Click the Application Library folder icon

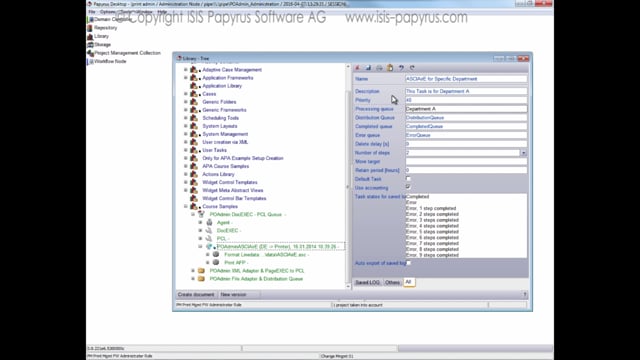[x=194, y=86]
